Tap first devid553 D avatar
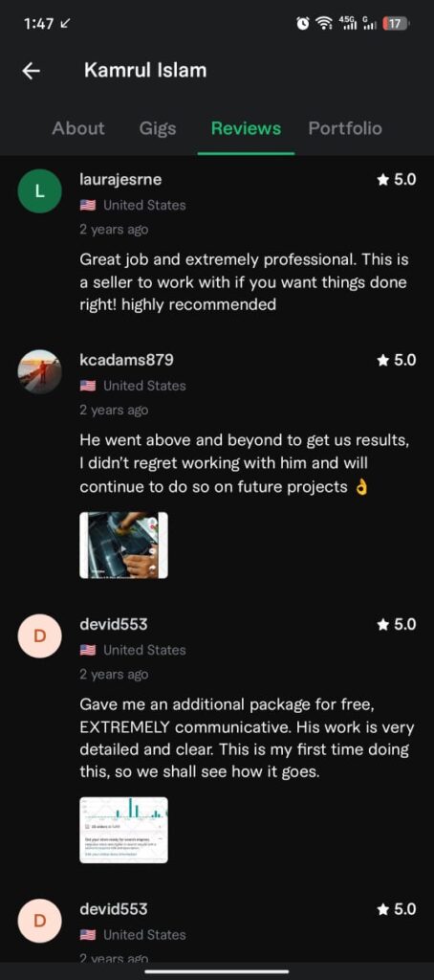Image resolution: width=434 pixels, height=980 pixels. [x=40, y=635]
